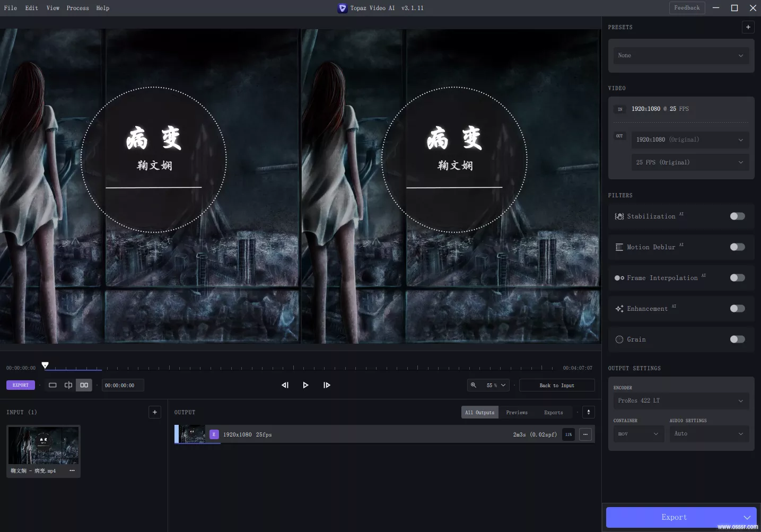The image size is (761, 532).
Task: Enable the Grain toggle
Action: pyautogui.click(x=737, y=339)
